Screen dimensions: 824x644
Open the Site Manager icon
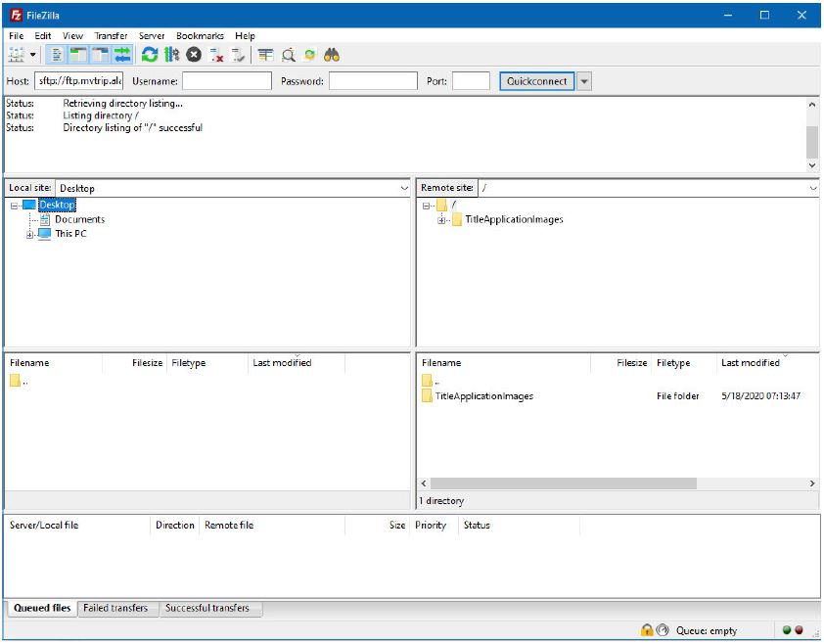click(17, 55)
